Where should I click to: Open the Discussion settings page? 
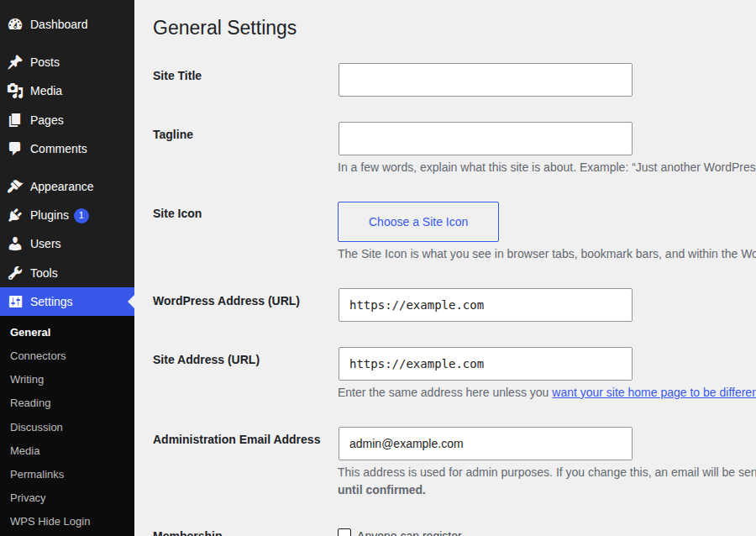pyautogui.click(x=37, y=427)
